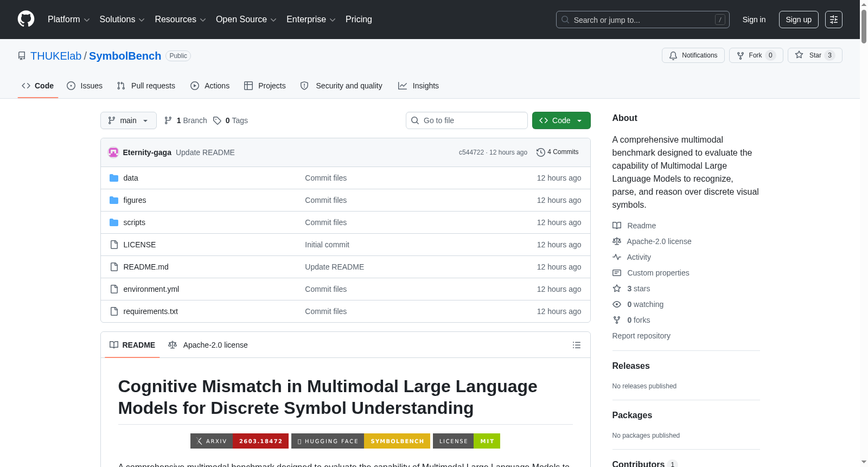Open the Hugging Face SymbolBench badge
The image size is (868, 467).
coord(361,441)
